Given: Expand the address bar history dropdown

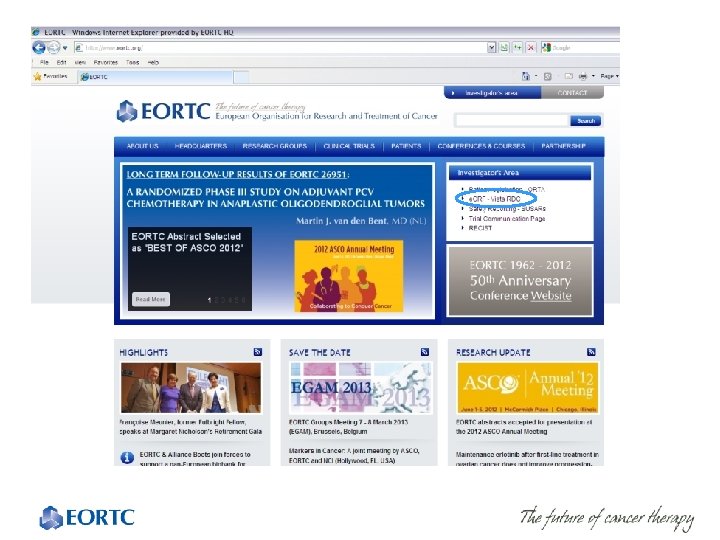Looking at the screenshot, I should [491, 47].
